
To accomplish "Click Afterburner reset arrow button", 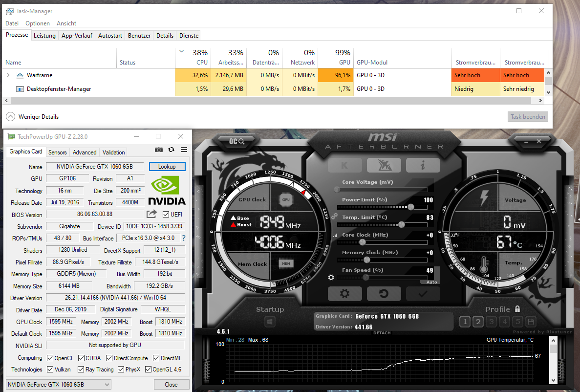I will pyautogui.click(x=384, y=294).
